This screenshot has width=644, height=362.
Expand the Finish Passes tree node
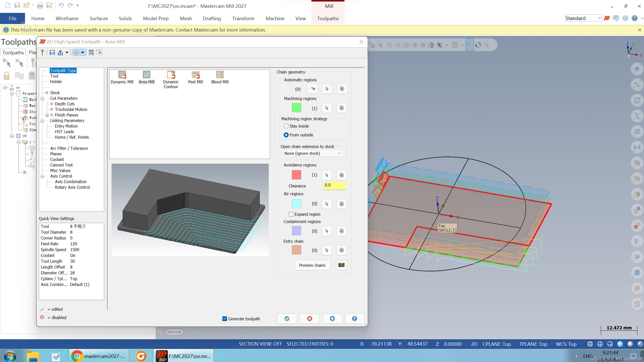click(47, 115)
